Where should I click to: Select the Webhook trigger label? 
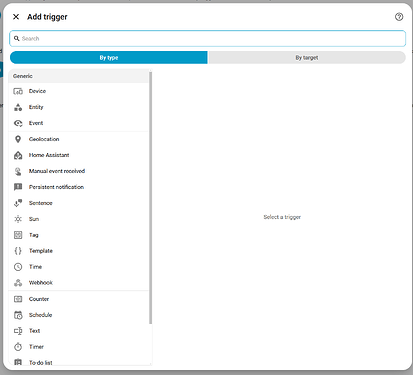pyautogui.click(x=41, y=283)
